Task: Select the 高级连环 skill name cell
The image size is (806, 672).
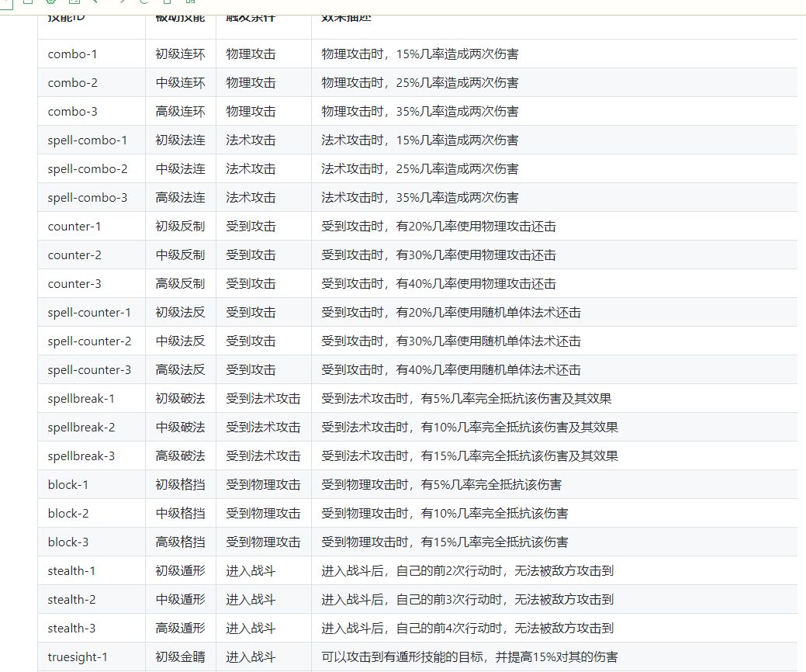Action: coord(181,112)
